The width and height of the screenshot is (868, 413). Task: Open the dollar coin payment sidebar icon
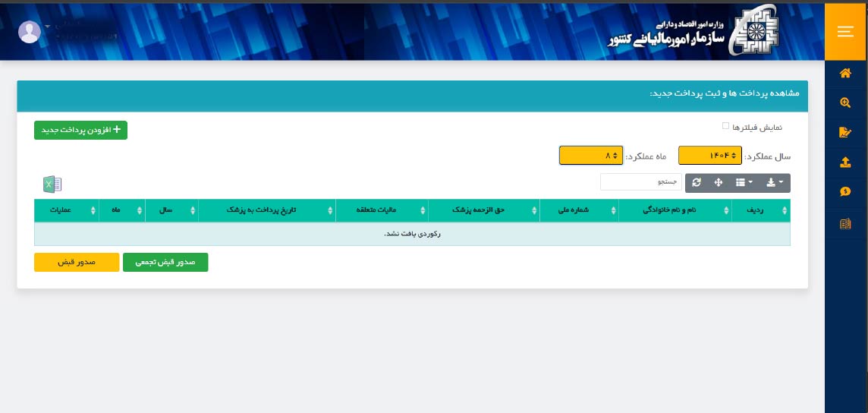[845, 192]
